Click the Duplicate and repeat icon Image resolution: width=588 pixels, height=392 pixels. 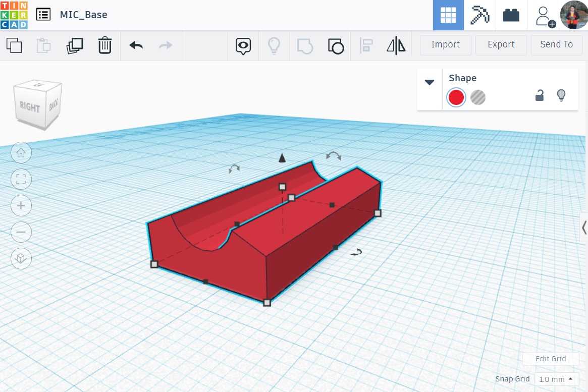tap(75, 45)
